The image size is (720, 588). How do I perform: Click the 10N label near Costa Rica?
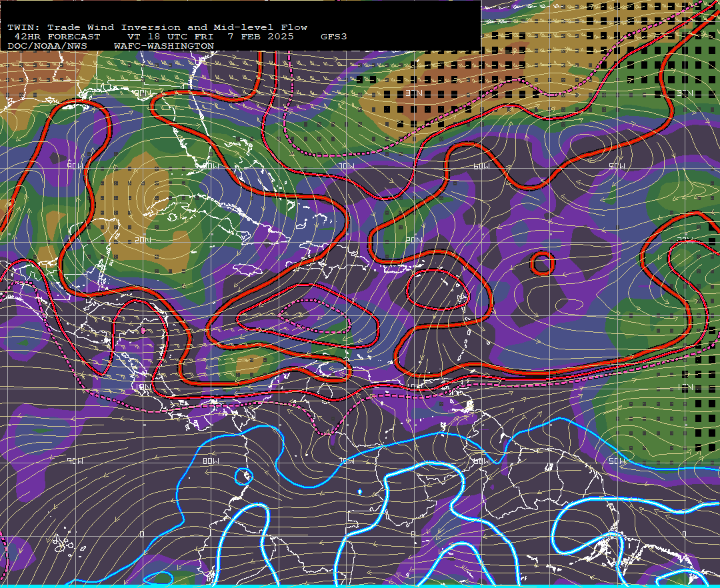click(143, 387)
